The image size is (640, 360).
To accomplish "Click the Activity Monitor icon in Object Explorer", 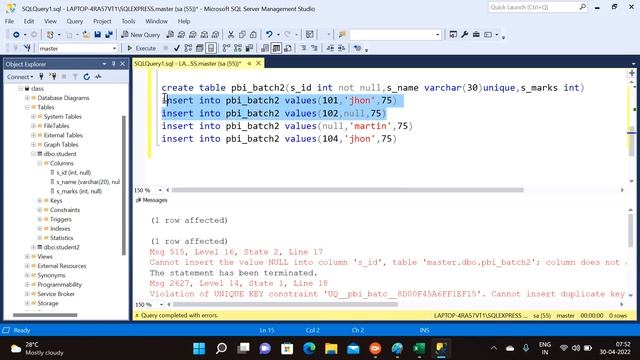I will [98, 76].
